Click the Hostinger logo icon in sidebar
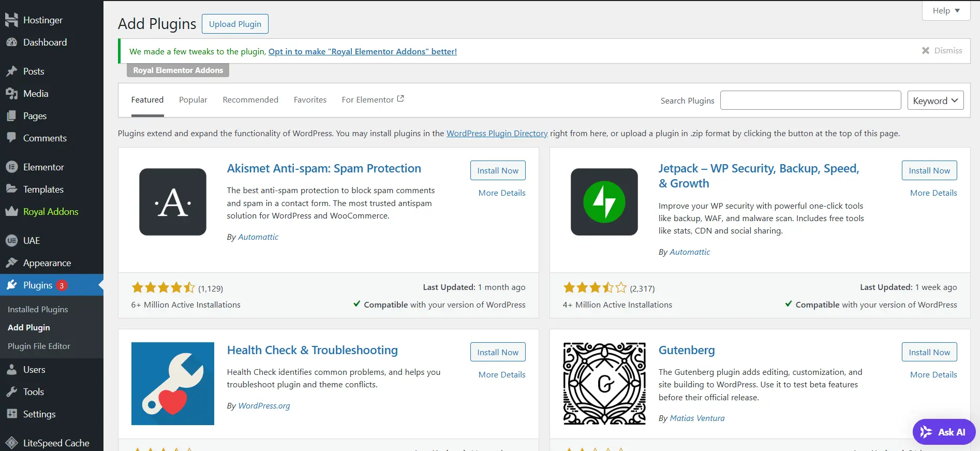This screenshot has width=980, height=451. 11,20
